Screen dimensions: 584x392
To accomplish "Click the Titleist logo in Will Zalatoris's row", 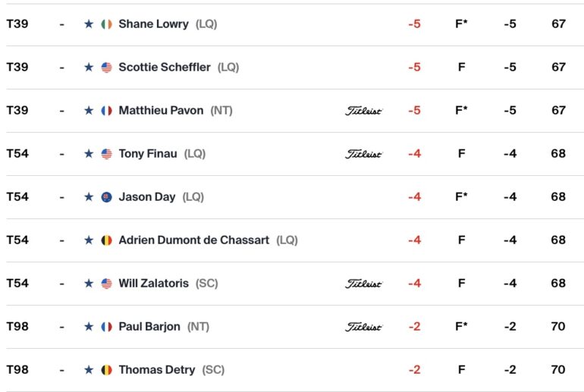I will pyautogui.click(x=363, y=284).
